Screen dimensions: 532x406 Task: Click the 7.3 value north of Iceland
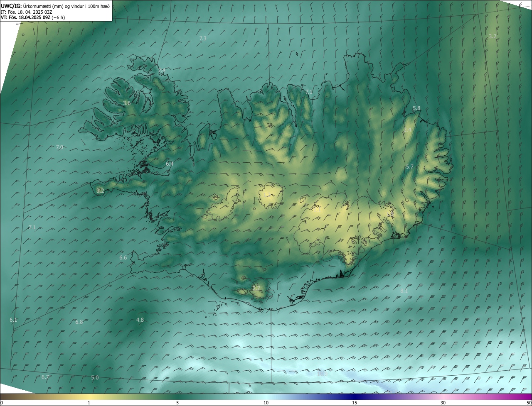click(203, 38)
